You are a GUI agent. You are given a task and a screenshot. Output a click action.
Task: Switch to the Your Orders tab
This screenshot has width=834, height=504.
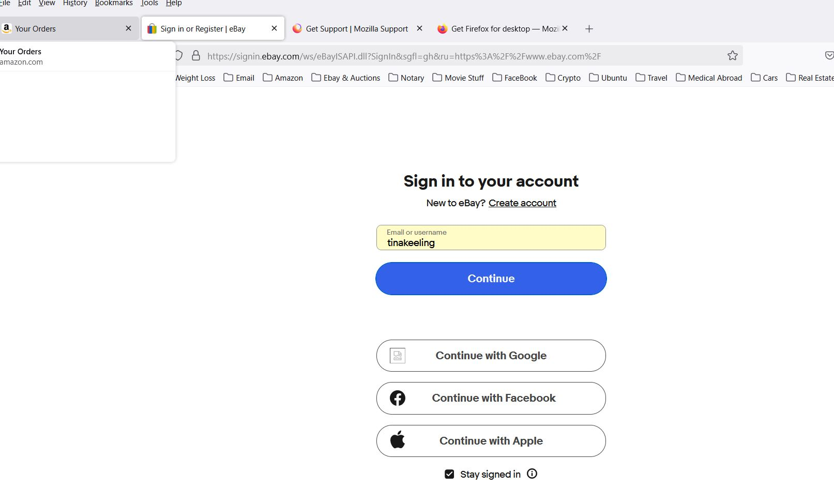(x=62, y=29)
